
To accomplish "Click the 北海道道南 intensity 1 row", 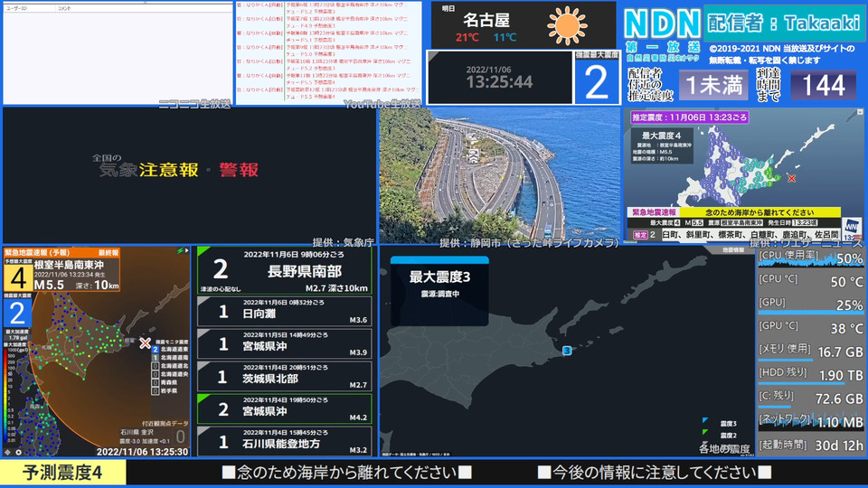I will click(x=170, y=358).
